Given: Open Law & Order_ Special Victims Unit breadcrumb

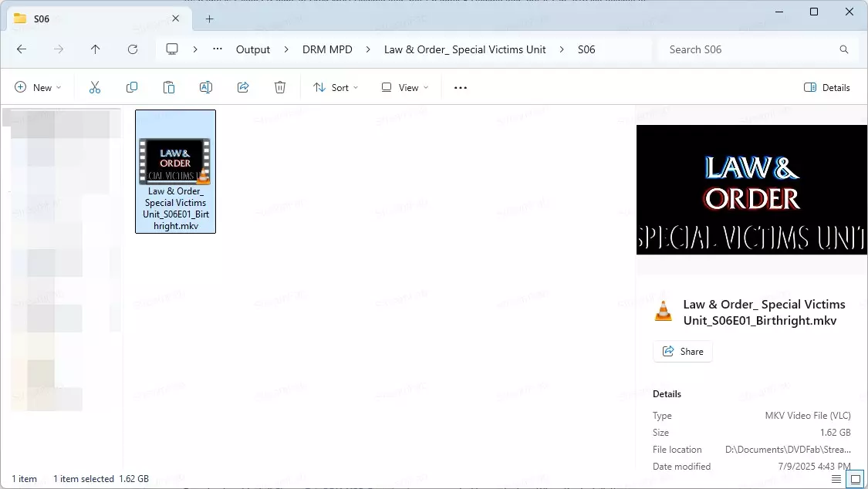Looking at the screenshot, I should coord(465,49).
